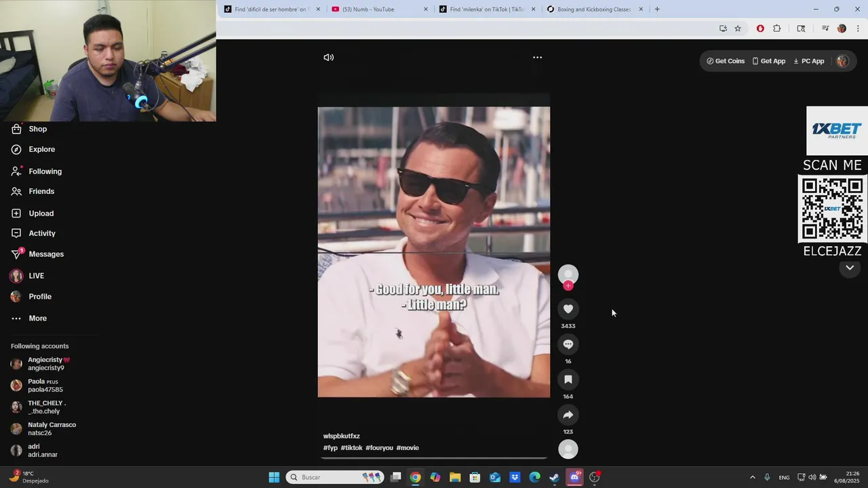This screenshot has height=488, width=868.
Task: Close the Numb - YouTube tab
Action: click(426, 9)
